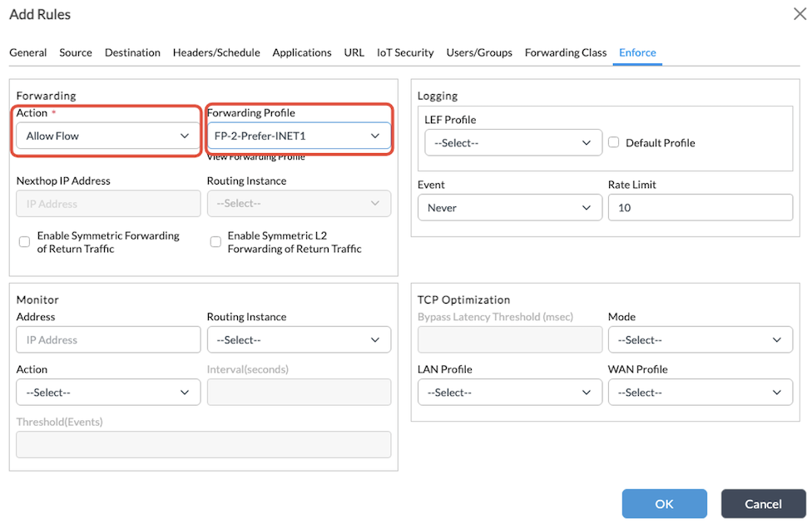Open the WAN Profile dropdown
This screenshot has width=812, height=524.
point(700,392)
